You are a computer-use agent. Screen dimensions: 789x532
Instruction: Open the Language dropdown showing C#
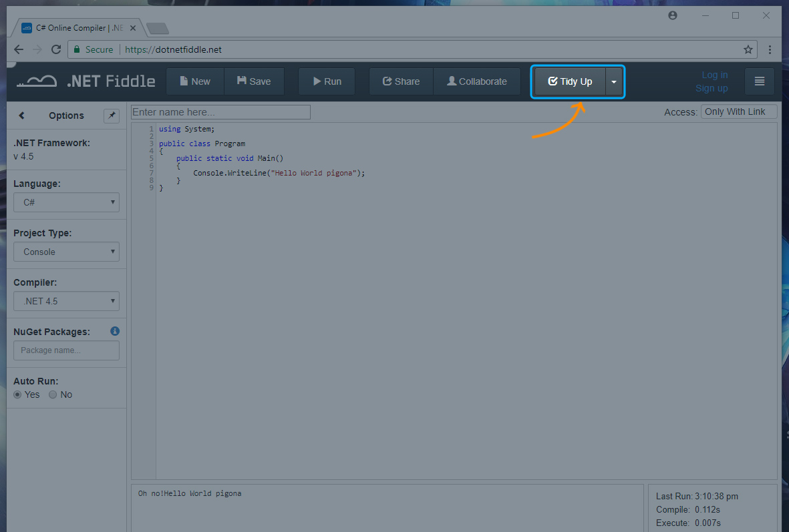pos(66,202)
